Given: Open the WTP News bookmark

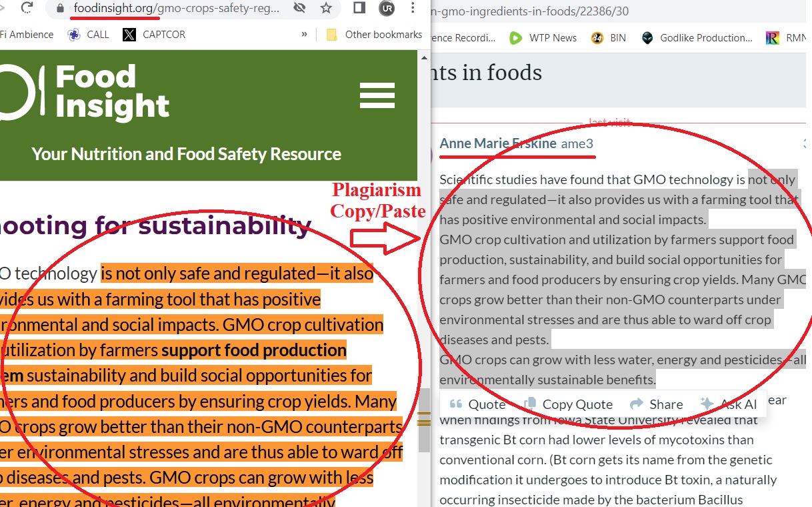Looking at the screenshot, I should pos(543,38).
